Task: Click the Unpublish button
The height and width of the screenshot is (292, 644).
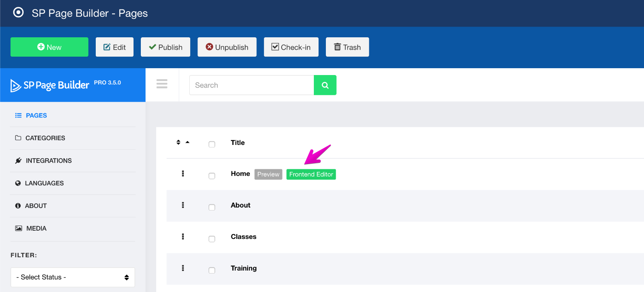Action: click(227, 47)
